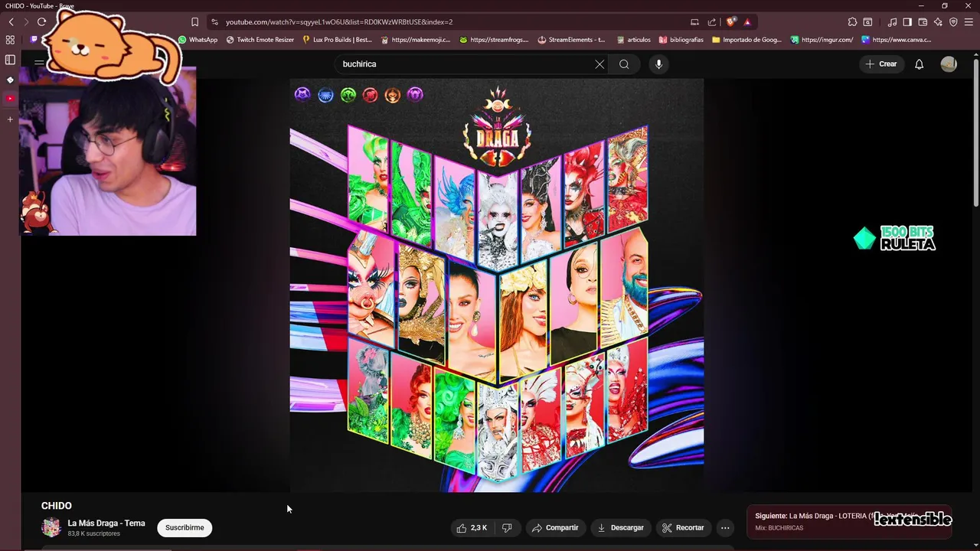Go back using the browser back arrow
The width and height of the screenshot is (980, 551).
pos(11,22)
